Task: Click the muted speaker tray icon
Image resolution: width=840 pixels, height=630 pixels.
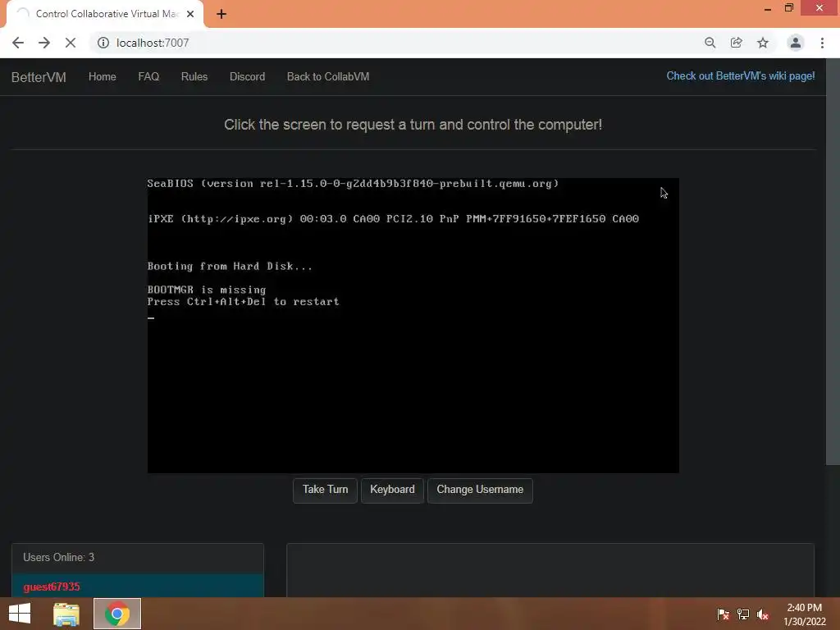Action: pos(763,614)
